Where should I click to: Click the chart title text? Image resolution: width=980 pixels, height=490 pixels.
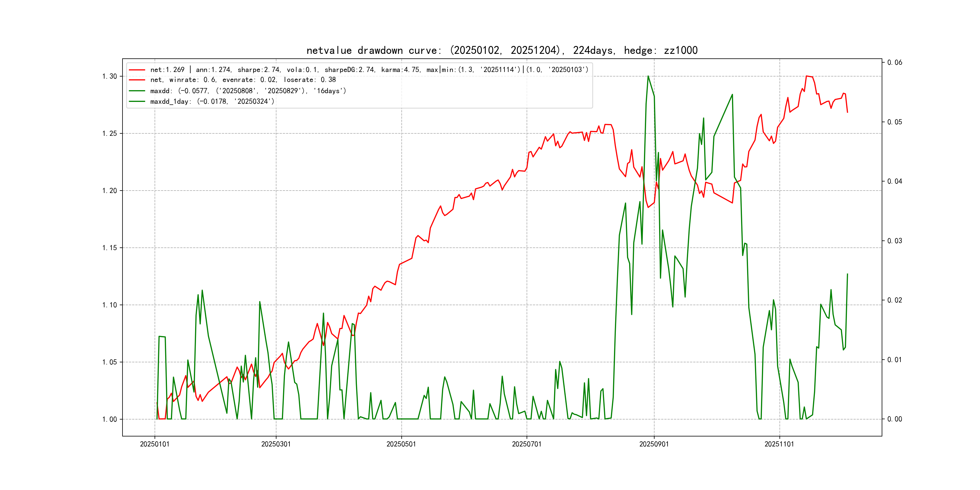click(502, 50)
